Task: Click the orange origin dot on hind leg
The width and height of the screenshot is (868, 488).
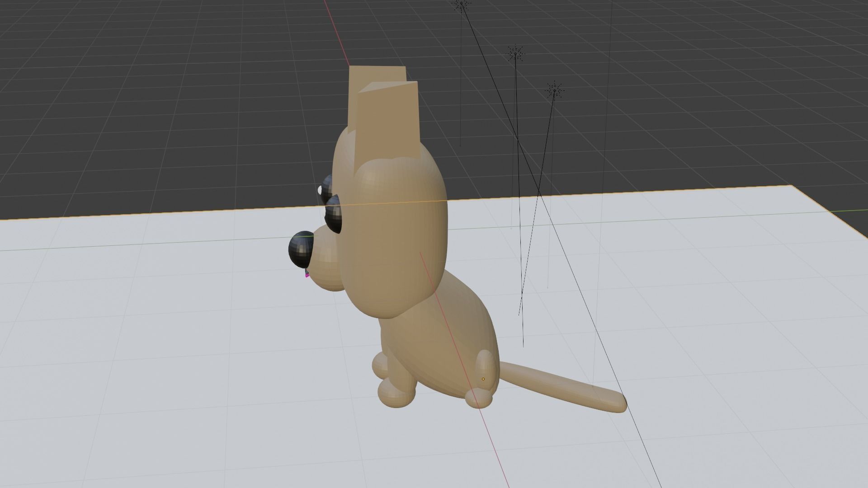Action: click(x=483, y=379)
